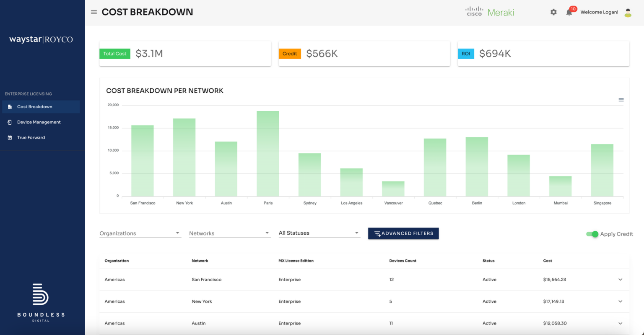Viewport: 644px width, 335px height.
Task: Disable the Apply Credit toggle
Action: click(593, 234)
